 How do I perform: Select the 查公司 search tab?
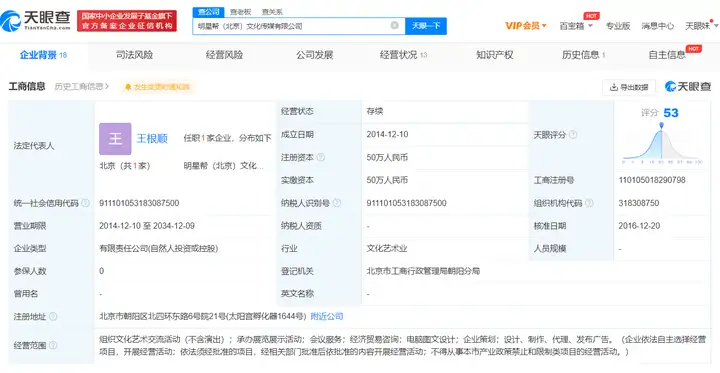(208, 12)
